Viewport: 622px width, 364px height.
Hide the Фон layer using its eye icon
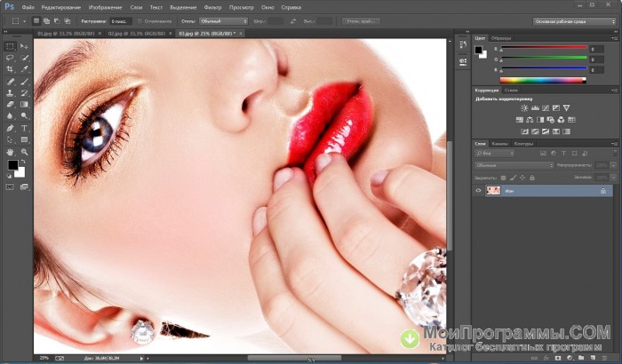pos(478,190)
